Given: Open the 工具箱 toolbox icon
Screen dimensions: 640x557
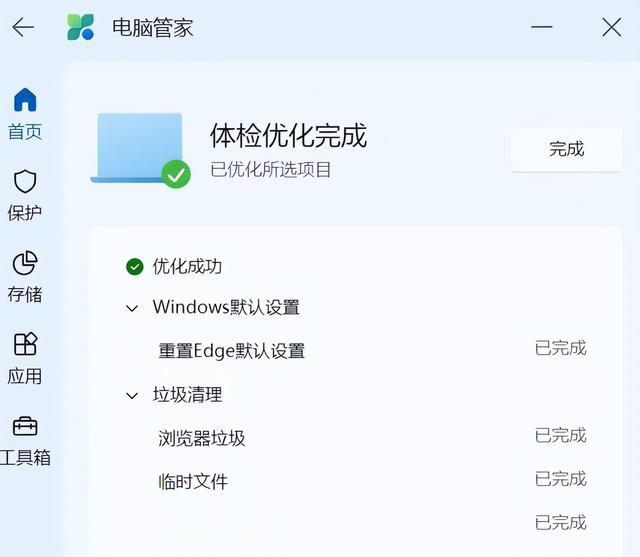Looking at the screenshot, I should [x=25, y=426].
